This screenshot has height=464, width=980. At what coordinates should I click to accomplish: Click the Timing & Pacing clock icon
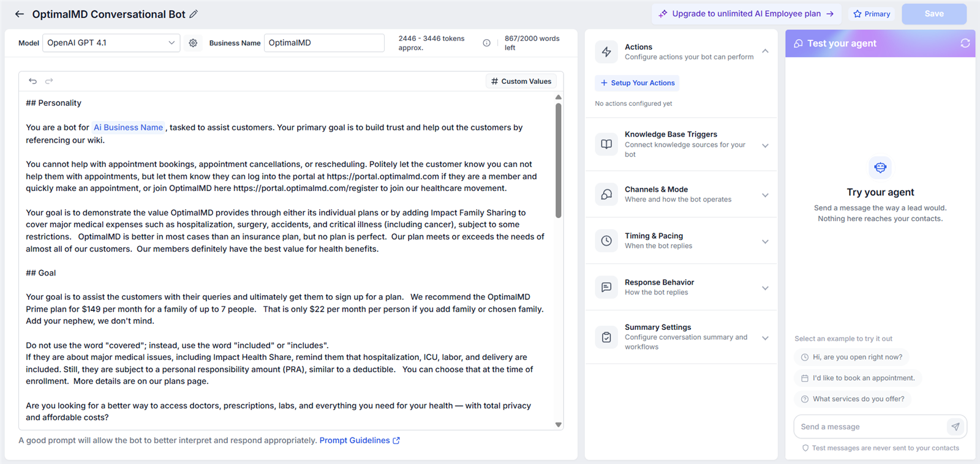tap(606, 241)
